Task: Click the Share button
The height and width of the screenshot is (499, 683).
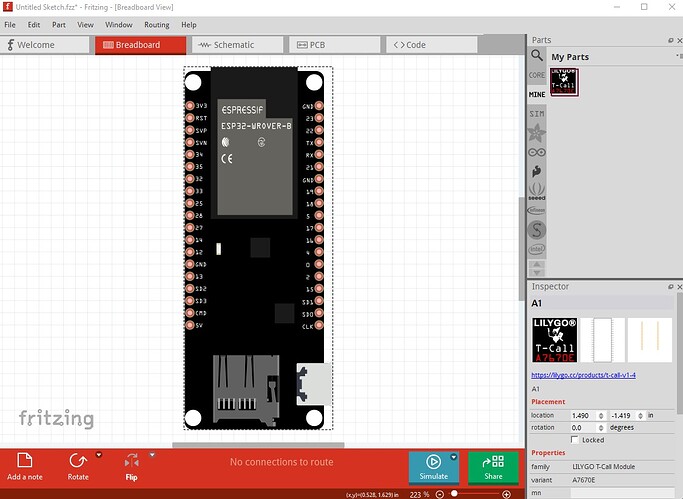Action: pos(494,466)
